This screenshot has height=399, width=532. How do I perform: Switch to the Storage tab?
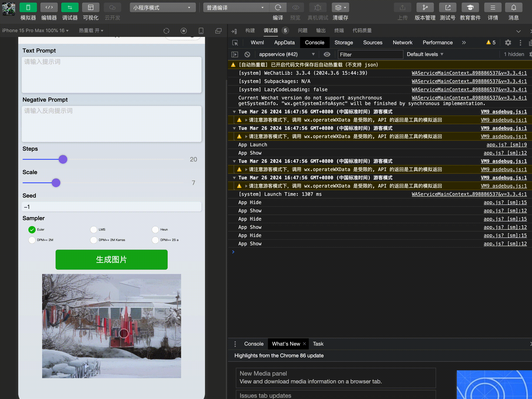(344, 43)
